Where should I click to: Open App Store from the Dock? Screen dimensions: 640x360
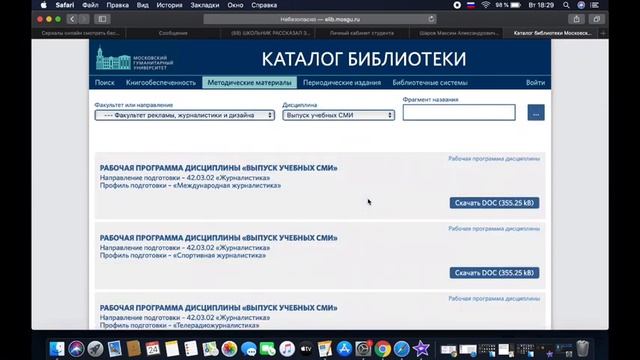344,349
